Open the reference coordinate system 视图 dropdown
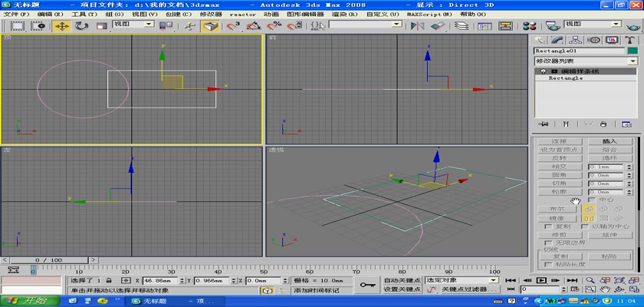This screenshot has height=307, width=644. pyautogui.click(x=133, y=25)
